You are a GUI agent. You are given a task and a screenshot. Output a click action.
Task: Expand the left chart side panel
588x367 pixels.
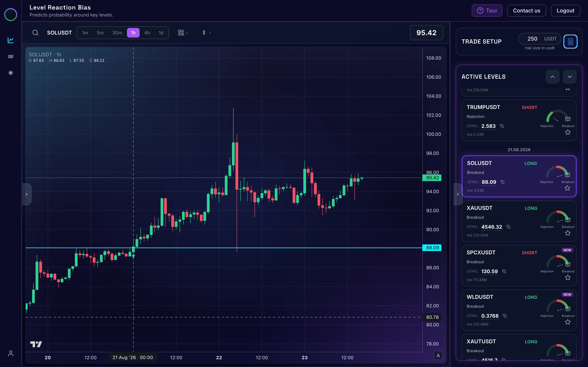(27, 194)
